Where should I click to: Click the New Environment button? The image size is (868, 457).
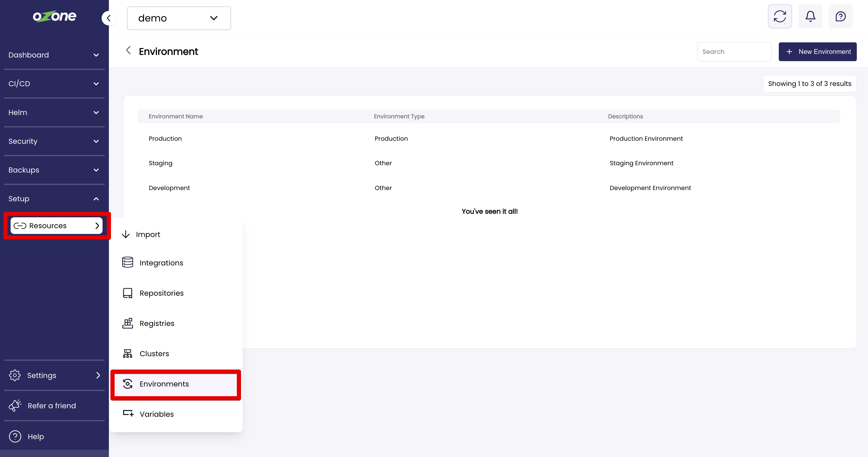coord(817,52)
